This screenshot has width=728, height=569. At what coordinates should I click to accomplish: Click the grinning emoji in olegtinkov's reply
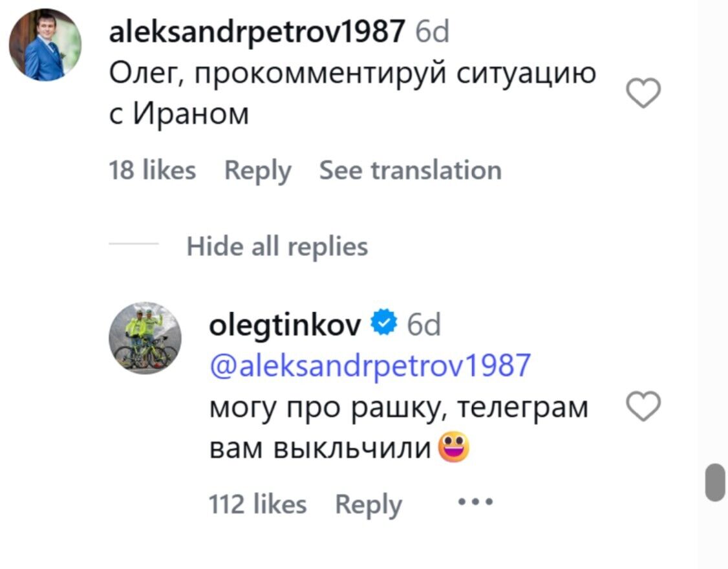pos(454,448)
